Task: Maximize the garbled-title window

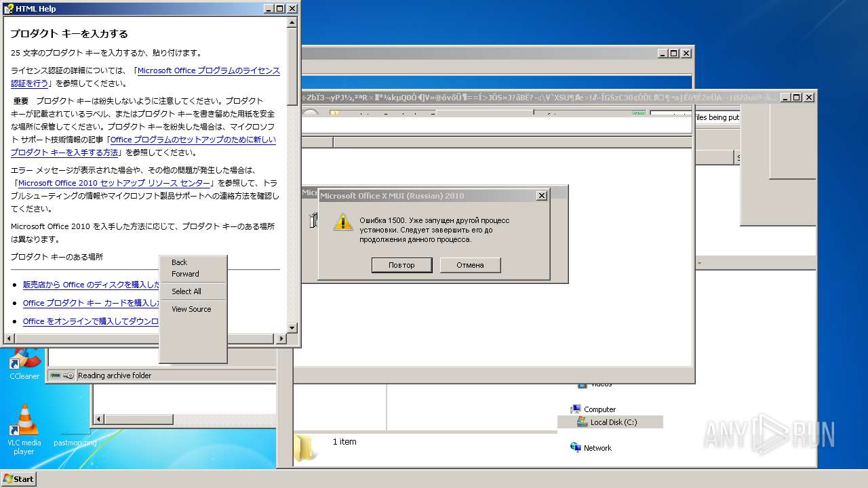Action: (797, 98)
